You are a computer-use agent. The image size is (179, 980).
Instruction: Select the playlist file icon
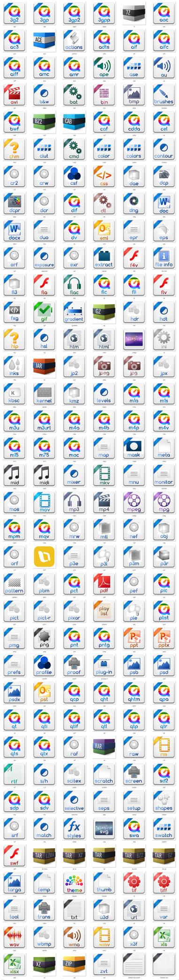click(104, 612)
